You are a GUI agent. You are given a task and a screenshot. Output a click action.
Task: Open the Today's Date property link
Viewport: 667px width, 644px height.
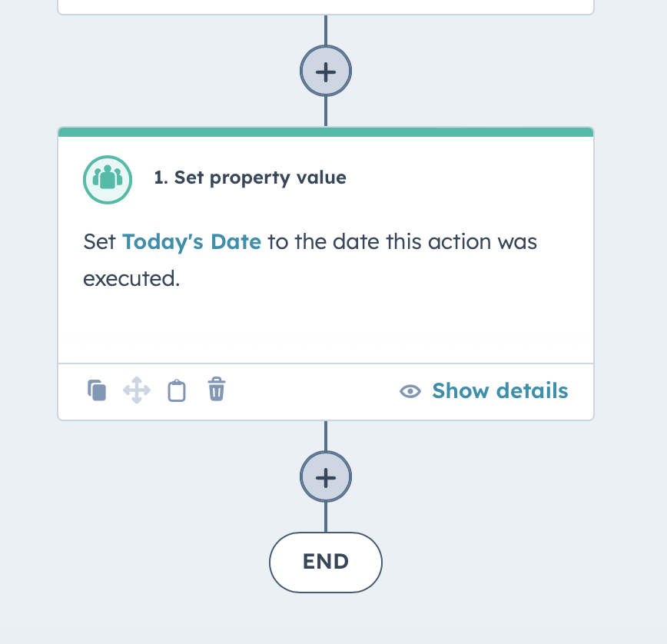coord(192,241)
